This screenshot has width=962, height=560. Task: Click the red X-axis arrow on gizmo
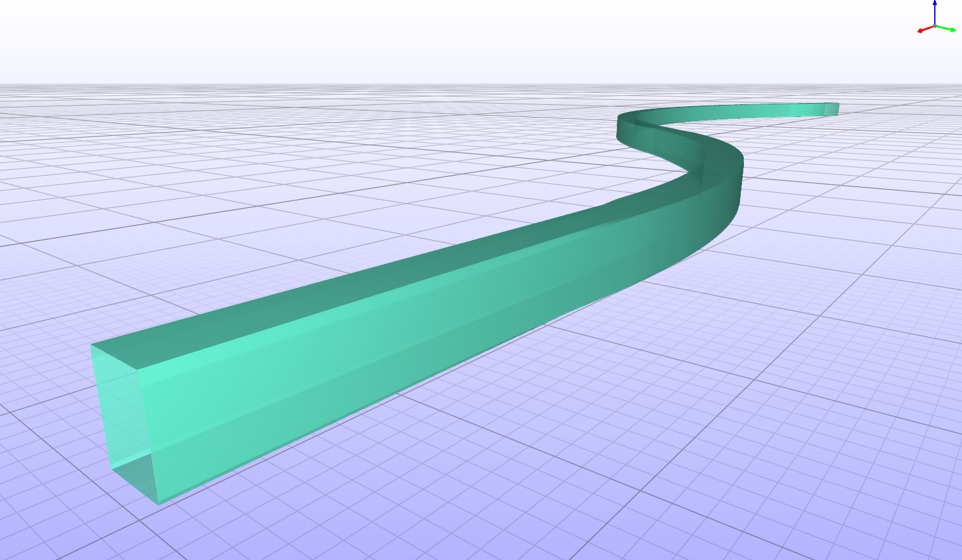pyautogui.click(x=921, y=30)
